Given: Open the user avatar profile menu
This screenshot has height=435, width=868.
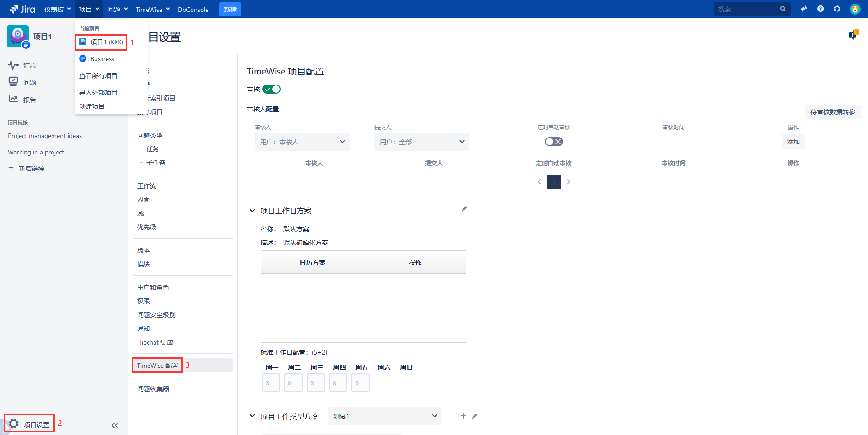Looking at the screenshot, I should point(855,9).
